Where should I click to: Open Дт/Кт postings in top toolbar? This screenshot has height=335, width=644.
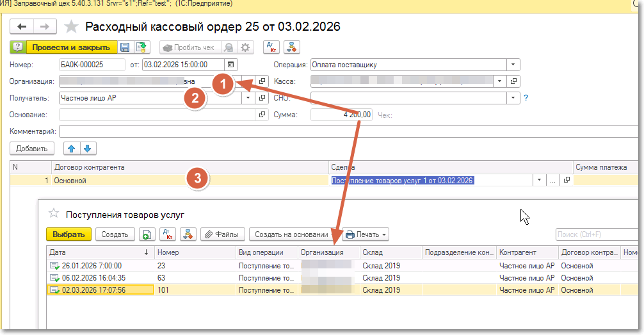271,47
